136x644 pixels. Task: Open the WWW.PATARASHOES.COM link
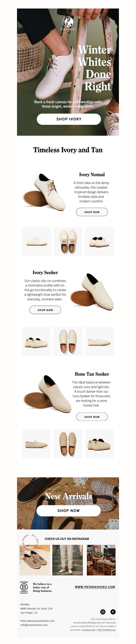tap(95, 587)
